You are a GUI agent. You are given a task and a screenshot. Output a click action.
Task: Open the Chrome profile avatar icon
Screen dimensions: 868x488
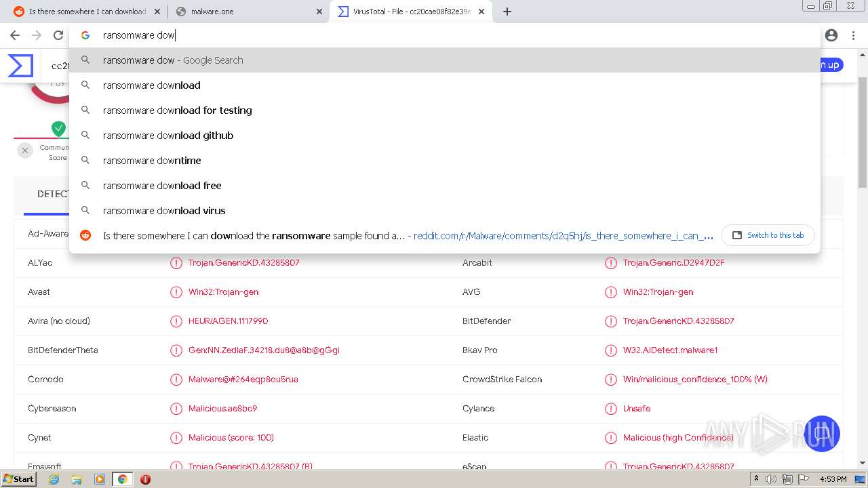click(831, 35)
